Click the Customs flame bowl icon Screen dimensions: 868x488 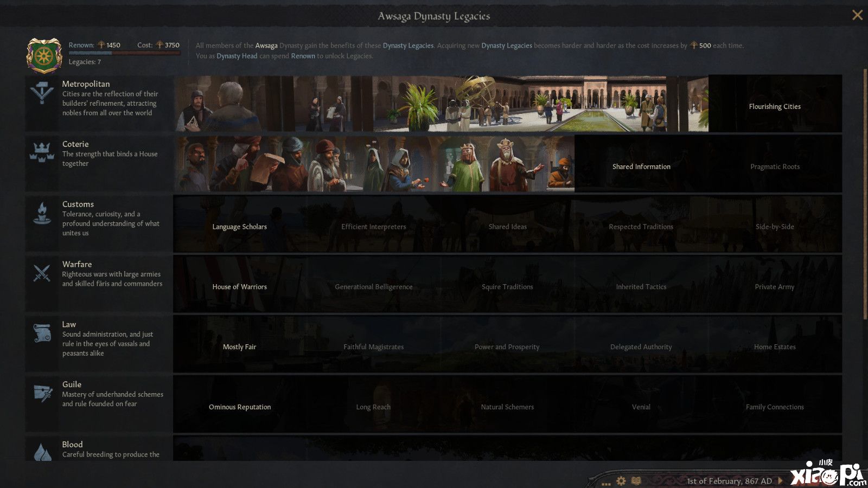point(42,213)
